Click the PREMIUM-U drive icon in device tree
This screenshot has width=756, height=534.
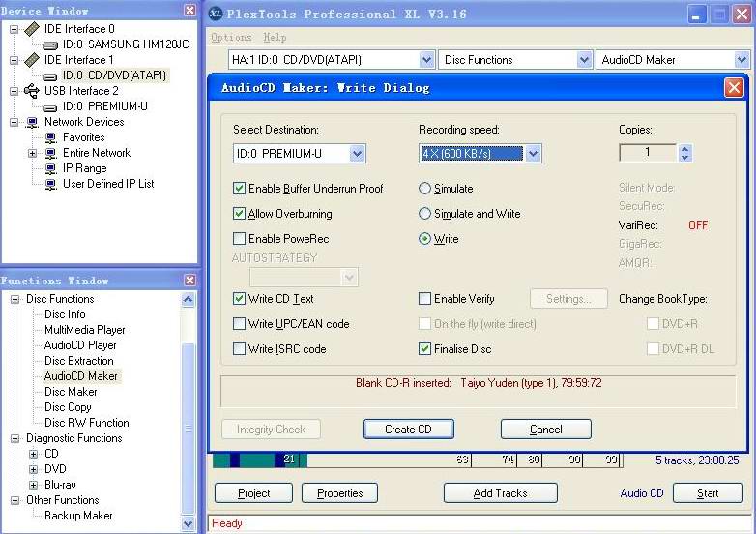50,107
